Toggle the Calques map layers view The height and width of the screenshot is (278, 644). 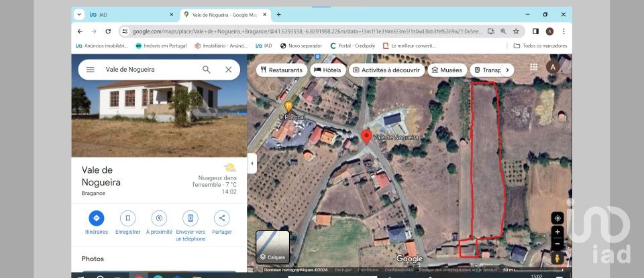(272, 246)
